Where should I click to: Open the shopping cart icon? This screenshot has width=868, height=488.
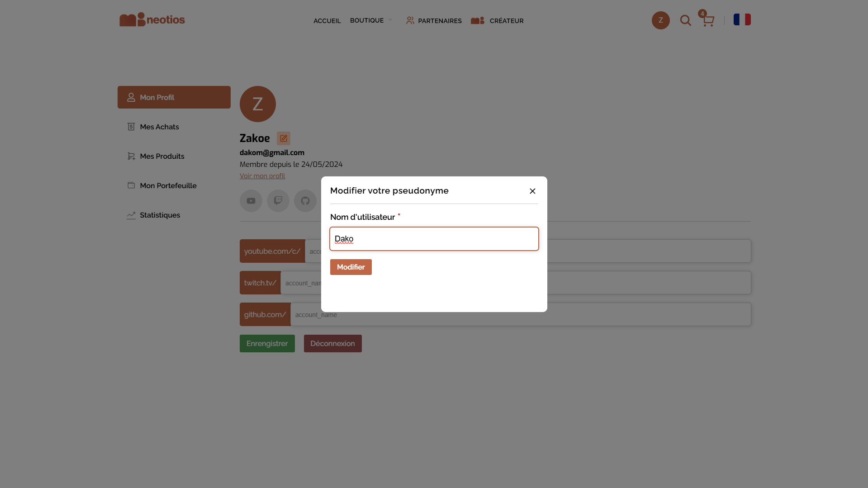point(708,20)
